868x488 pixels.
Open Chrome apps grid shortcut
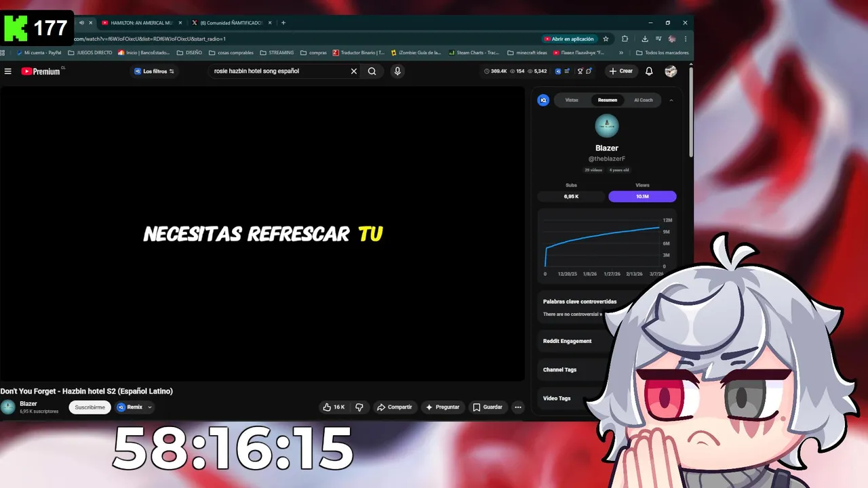coord(3,52)
